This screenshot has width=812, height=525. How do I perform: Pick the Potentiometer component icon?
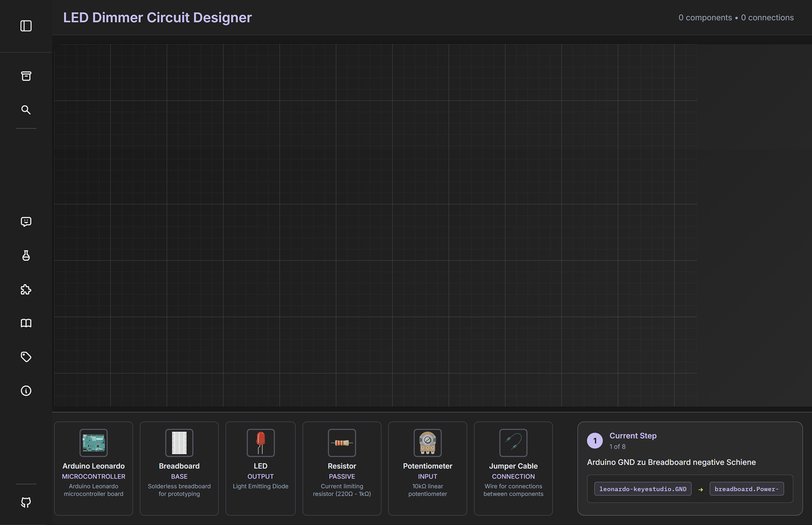(x=427, y=443)
